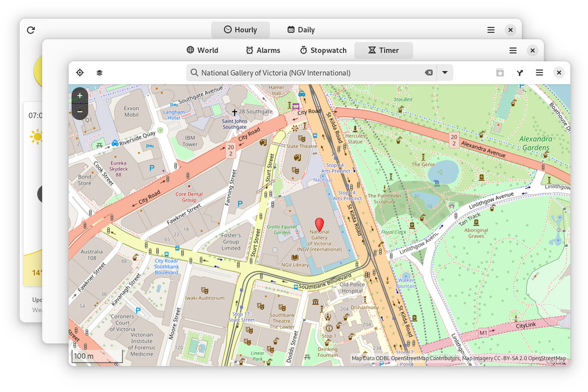Zoom out with the minus button
588x392 pixels.
[80, 111]
